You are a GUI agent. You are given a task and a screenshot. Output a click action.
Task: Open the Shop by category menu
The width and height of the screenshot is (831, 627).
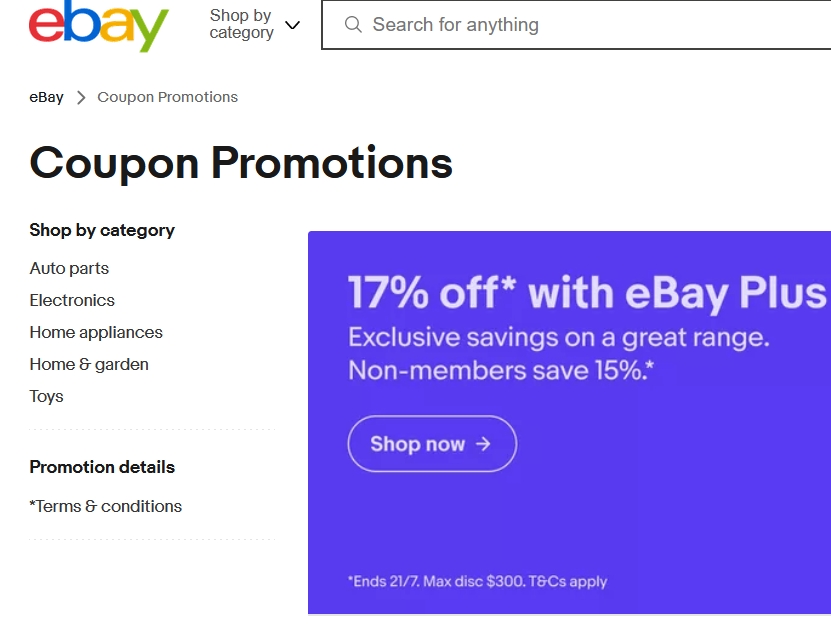255,24
